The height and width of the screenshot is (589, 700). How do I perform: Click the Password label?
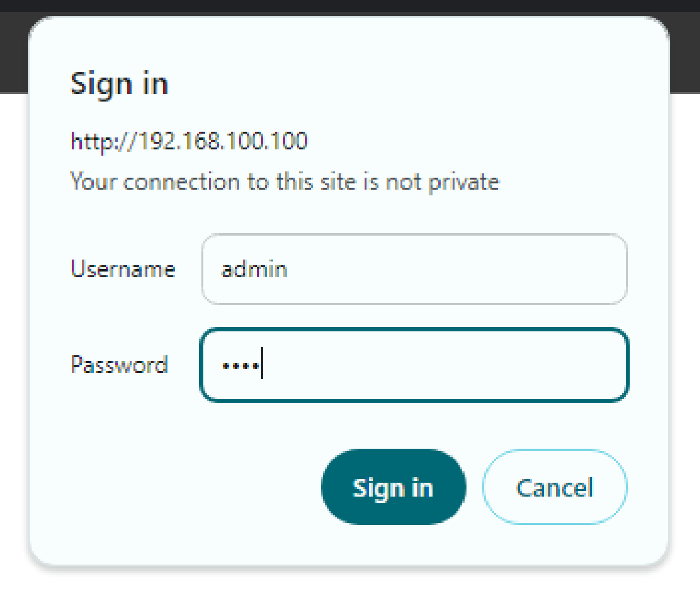tap(119, 365)
